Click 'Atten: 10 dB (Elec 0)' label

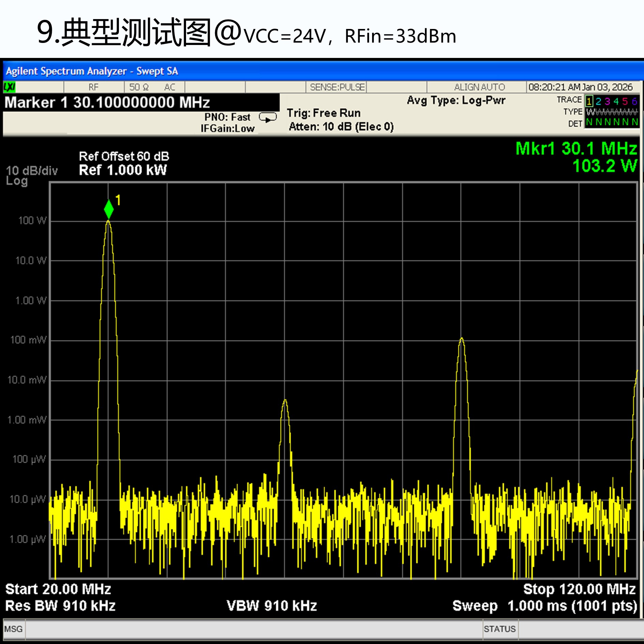tap(341, 127)
